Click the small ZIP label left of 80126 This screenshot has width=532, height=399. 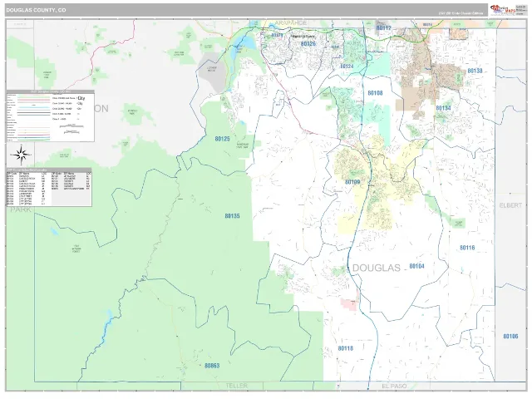277,35
